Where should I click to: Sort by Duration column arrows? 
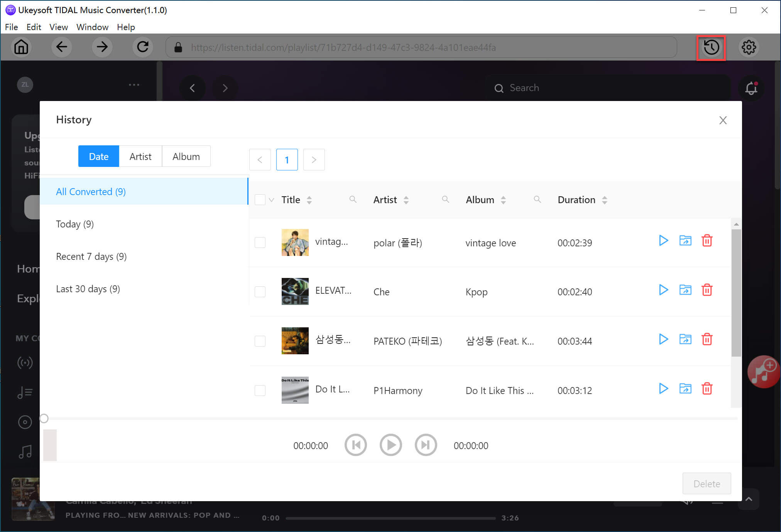(x=605, y=200)
